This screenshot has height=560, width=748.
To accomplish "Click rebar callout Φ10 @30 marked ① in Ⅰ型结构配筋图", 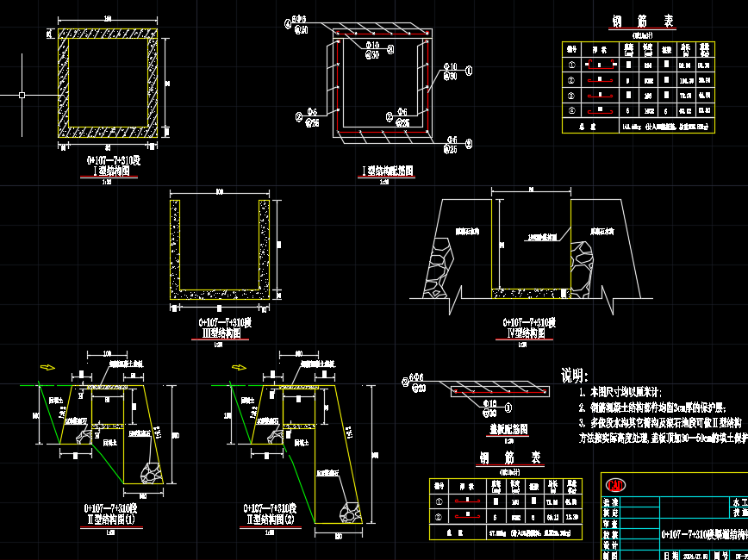I will pyautogui.click(x=457, y=72).
